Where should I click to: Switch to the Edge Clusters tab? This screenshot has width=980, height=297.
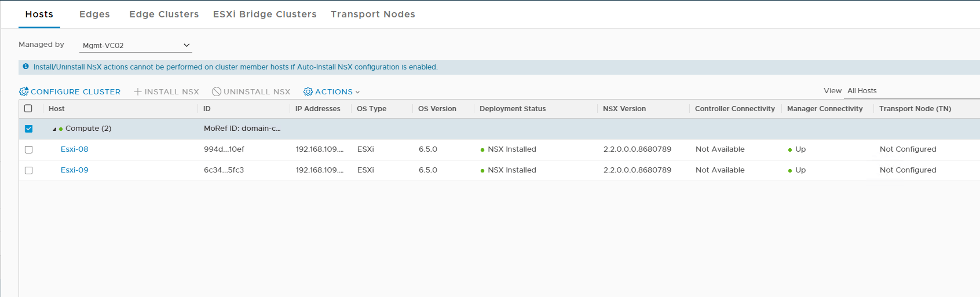[x=164, y=14]
